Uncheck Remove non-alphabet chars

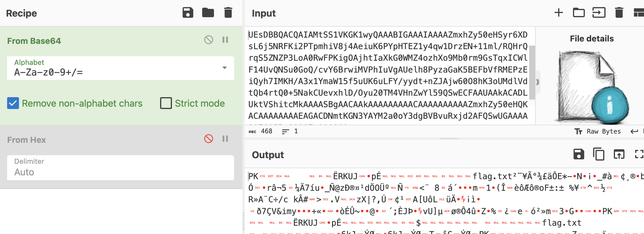13,103
